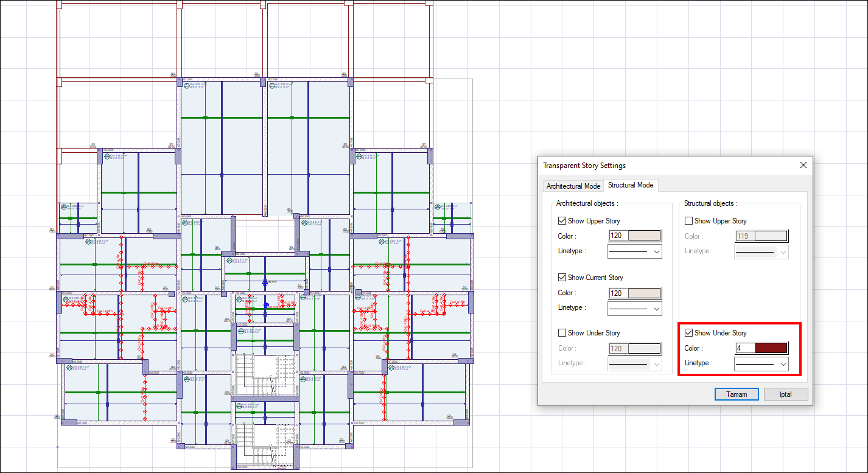Click the İptal button to cancel
868x473 pixels.
pyautogui.click(x=786, y=394)
